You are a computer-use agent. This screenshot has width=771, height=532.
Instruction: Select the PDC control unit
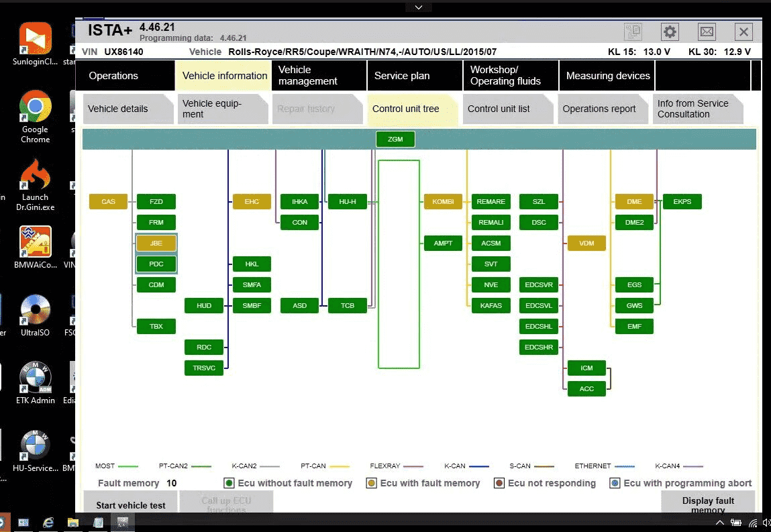tap(156, 264)
